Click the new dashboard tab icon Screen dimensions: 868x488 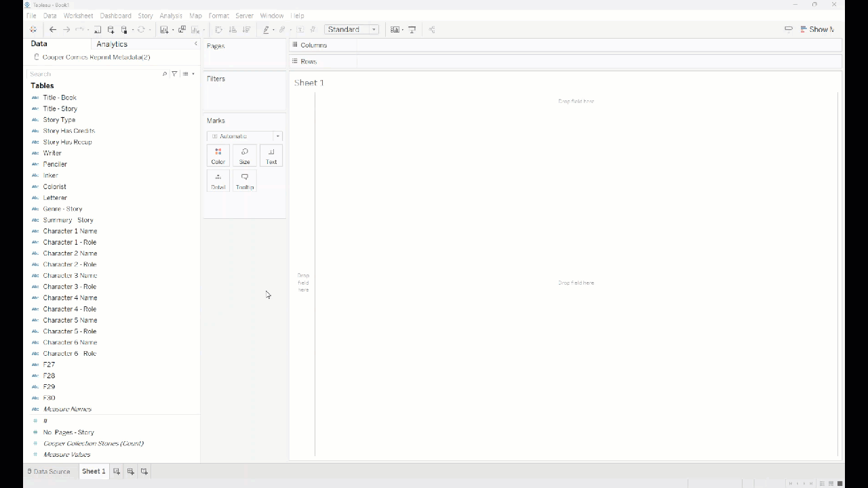(x=130, y=472)
